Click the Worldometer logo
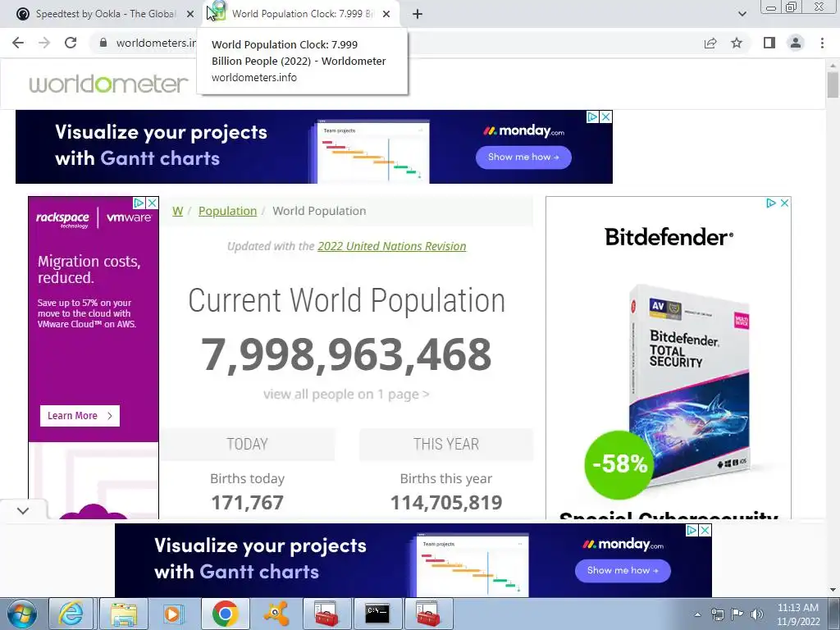Viewport: 840px width, 630px height. (109, 84)
